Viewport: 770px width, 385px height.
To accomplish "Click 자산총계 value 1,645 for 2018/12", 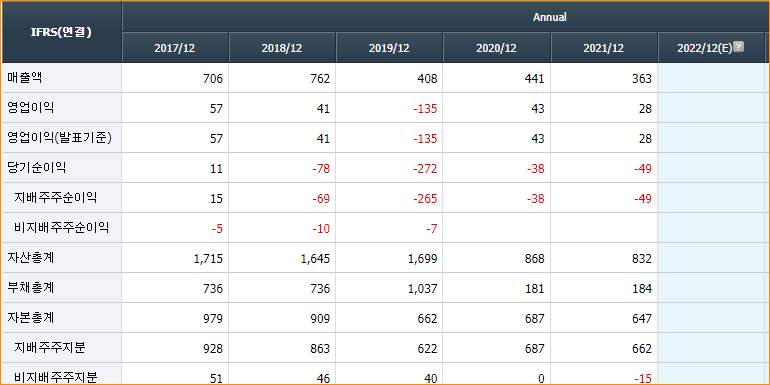I will coord(316,258).
